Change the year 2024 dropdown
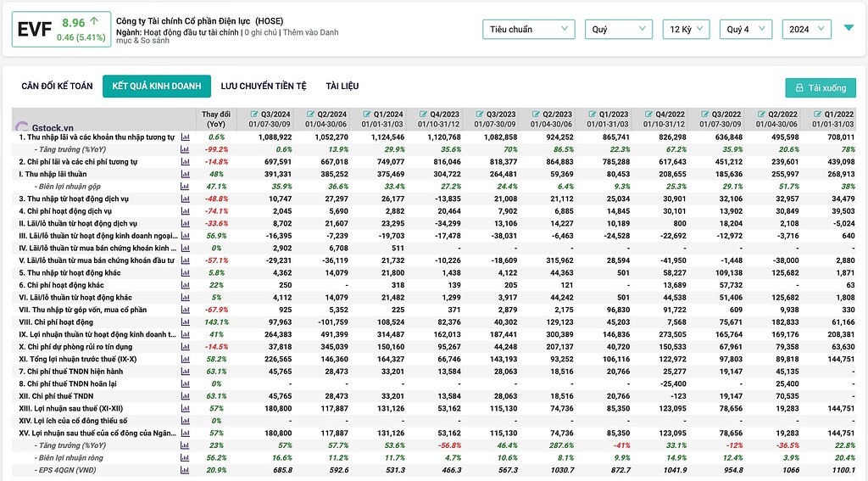868x481 pixels. pos(806,30)
